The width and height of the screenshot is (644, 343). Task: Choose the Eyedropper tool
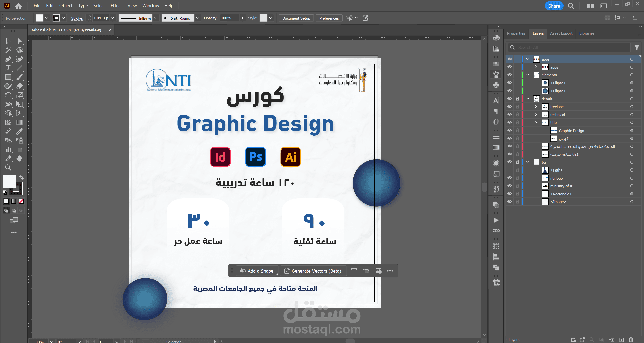click(19, 131)
